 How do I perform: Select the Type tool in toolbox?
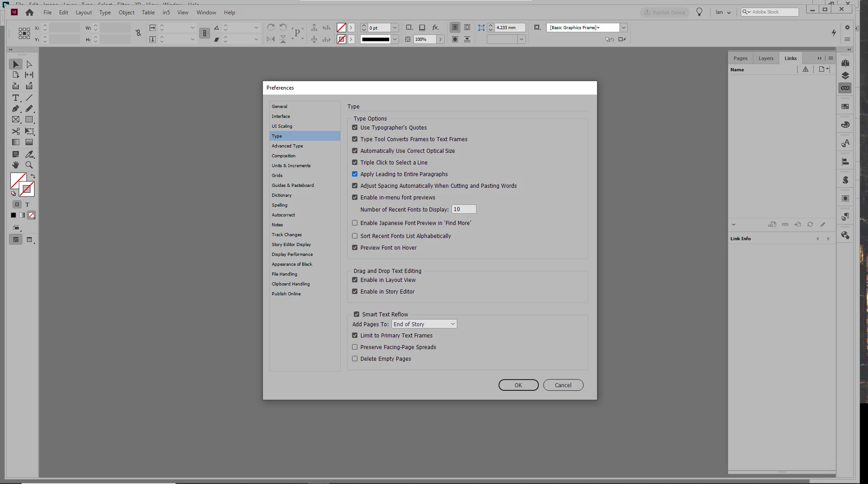[x=16, y=98]
